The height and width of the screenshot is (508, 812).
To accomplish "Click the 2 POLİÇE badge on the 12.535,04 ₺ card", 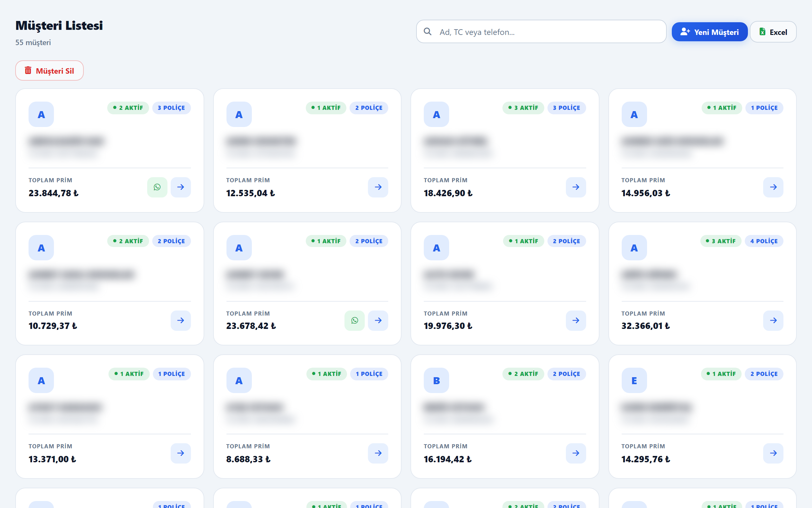I will tap(369, 108).
